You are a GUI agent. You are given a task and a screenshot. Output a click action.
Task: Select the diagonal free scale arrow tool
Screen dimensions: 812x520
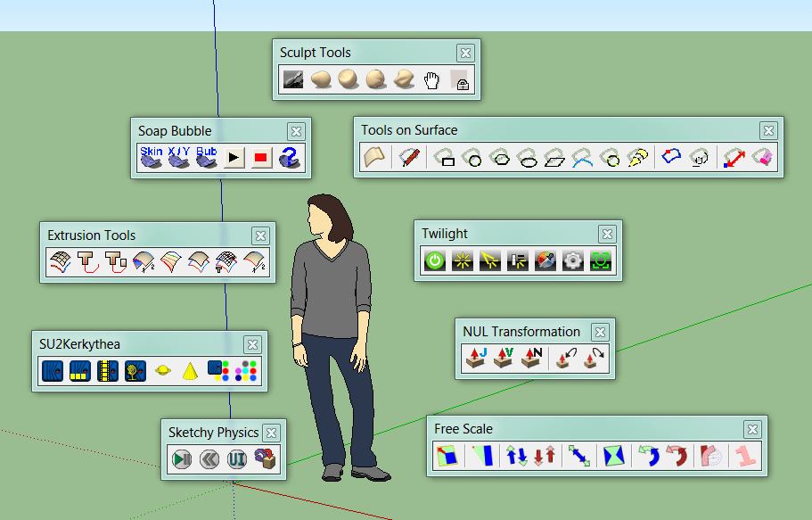pyautogui.click(x=579, y=456)
